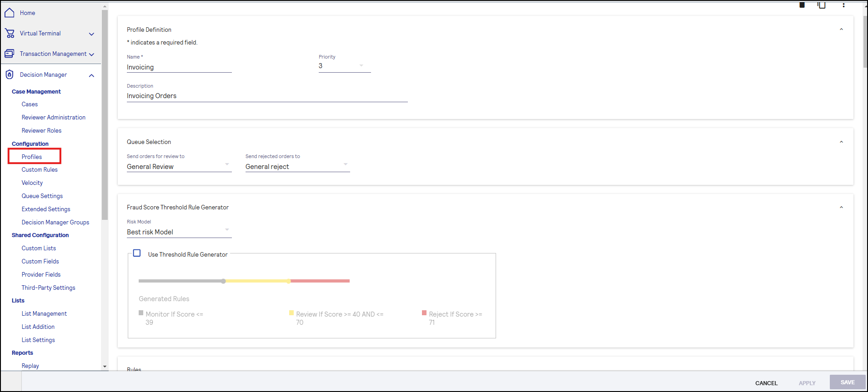Collapse the Queue Selection section

pyautogui.click(x=841, y=142)
